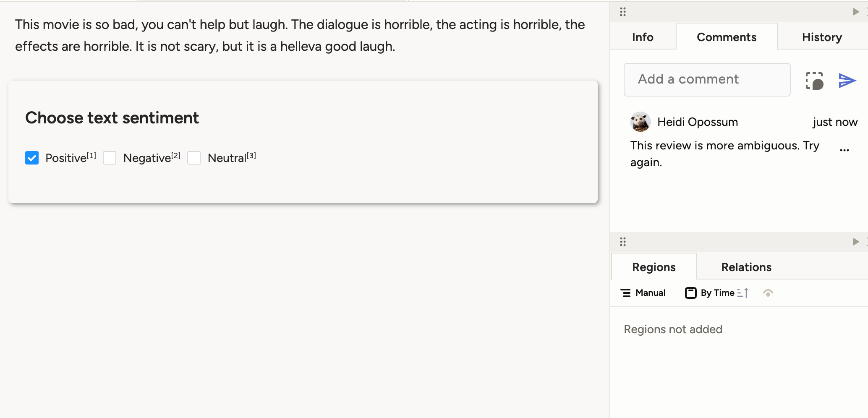Click the send comment paper plane icon

tap(847, 81)
